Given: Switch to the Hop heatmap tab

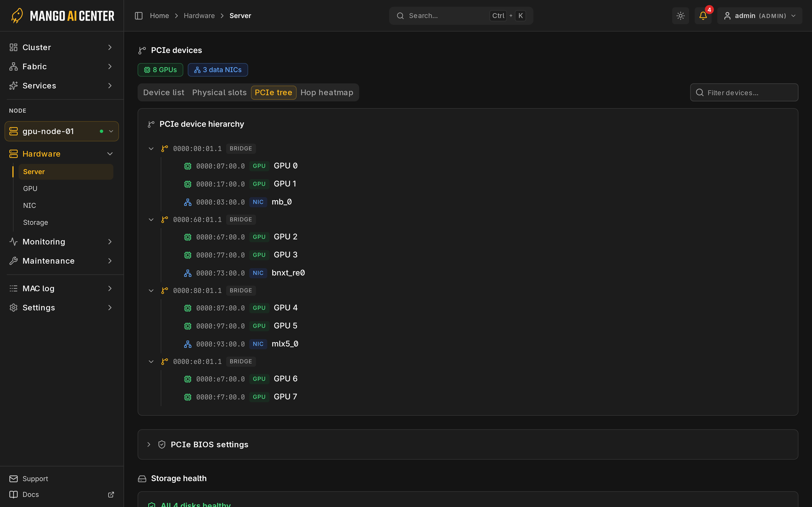Looking at the screenshot, I should tap(326, 93).
